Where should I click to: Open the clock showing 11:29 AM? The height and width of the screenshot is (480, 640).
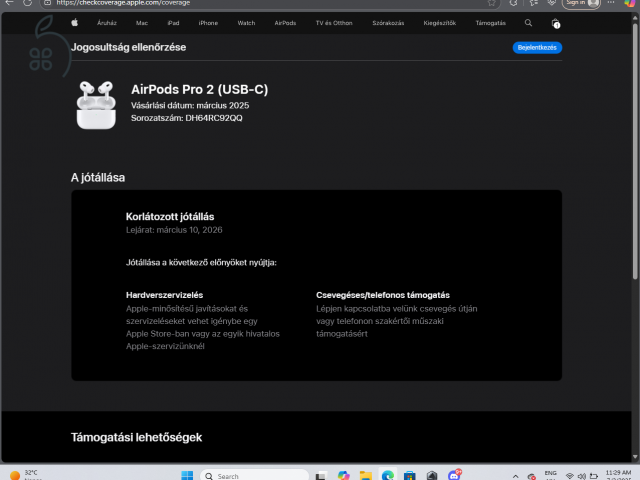(x=618, y=475)
